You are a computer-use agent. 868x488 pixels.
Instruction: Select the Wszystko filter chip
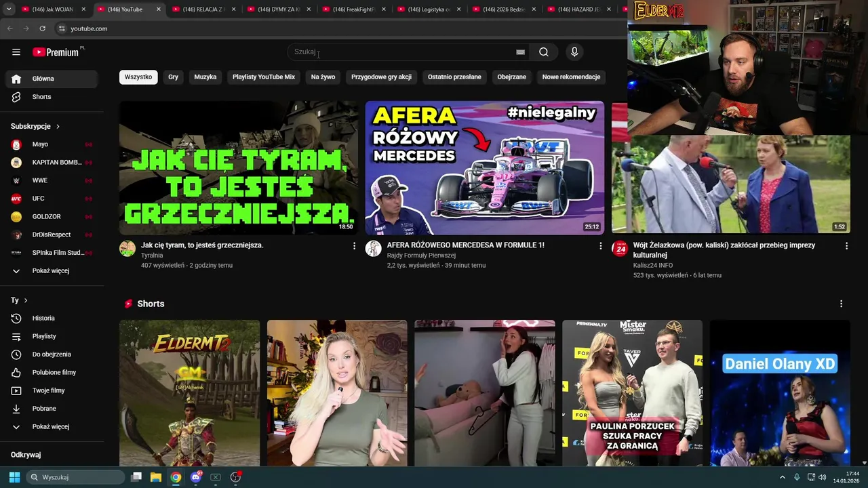138,77
